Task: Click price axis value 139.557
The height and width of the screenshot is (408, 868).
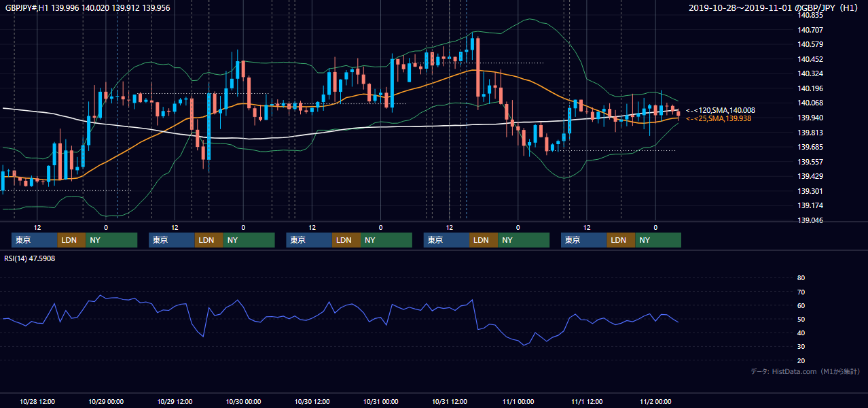Action: pyautogui.click(x=811, y=162)
